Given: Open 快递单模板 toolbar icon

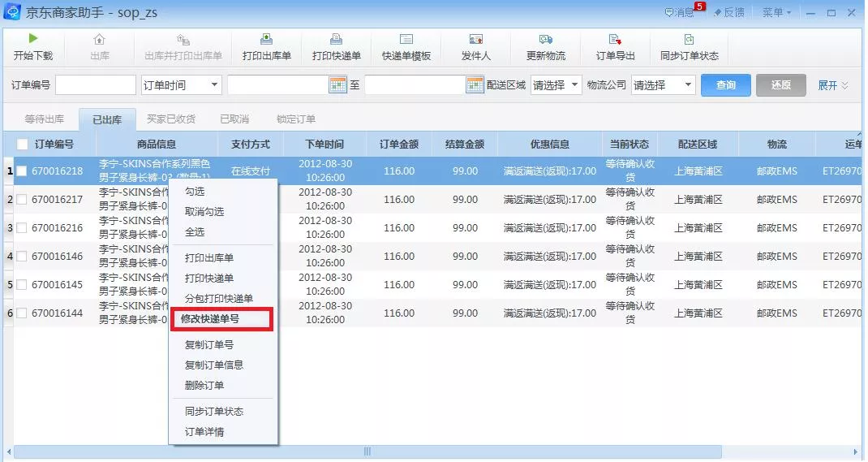Looking at the screenshot, I should coord(406,39).
